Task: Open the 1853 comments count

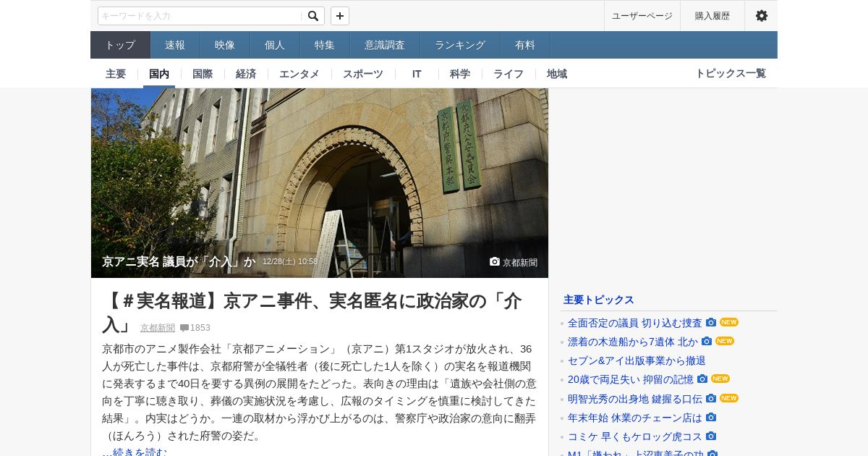Action: click(200, 328)
